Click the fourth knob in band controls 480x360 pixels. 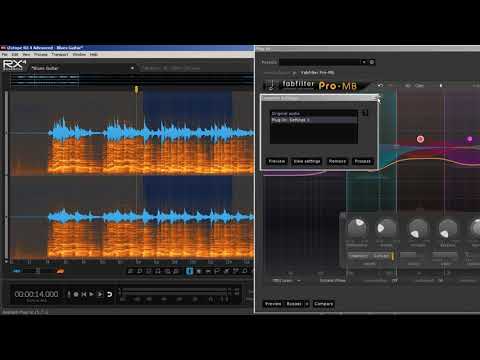pos(448,229)
